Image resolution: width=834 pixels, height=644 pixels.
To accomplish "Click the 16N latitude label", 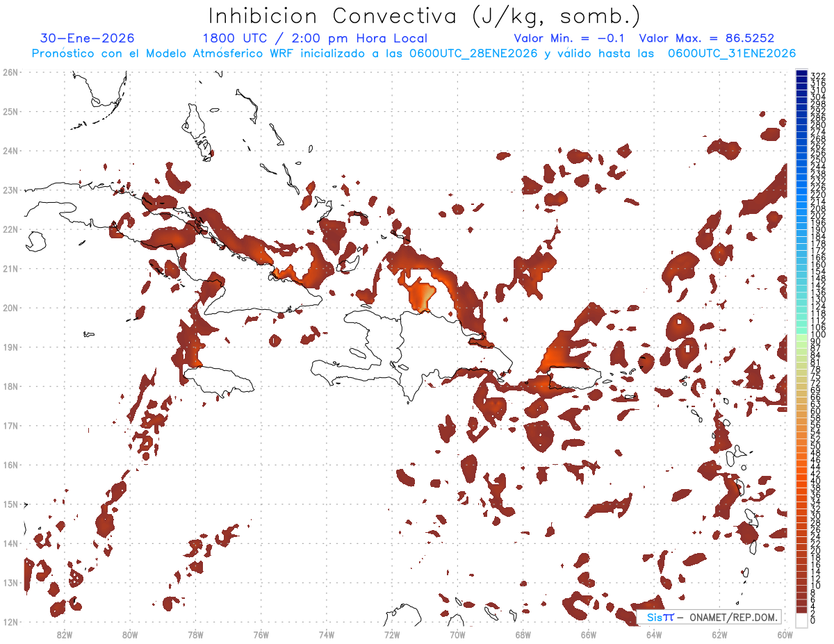I will pyautogui.click(x=10, y=465).
